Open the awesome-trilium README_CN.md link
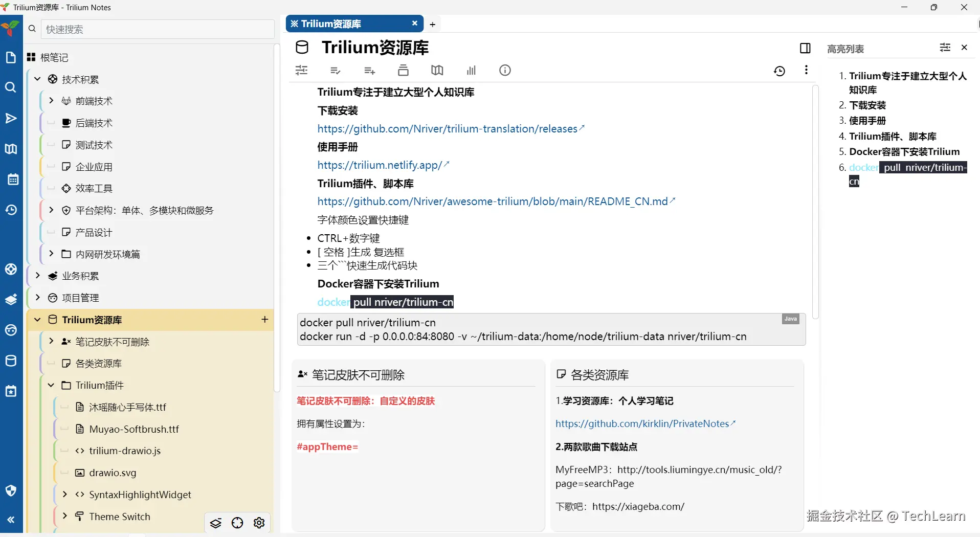Screen dimensions: 980x537 click(x=493, y=202)
